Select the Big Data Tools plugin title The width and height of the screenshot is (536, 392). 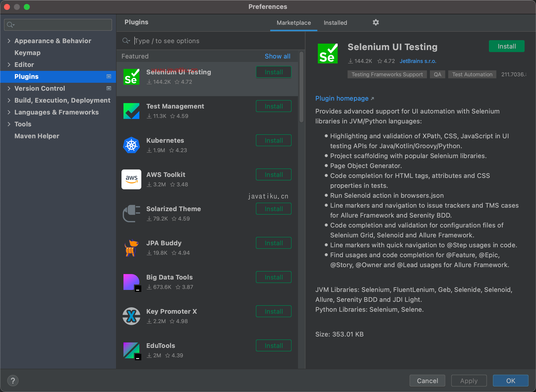pyautogui.click(x=169, y=277)
